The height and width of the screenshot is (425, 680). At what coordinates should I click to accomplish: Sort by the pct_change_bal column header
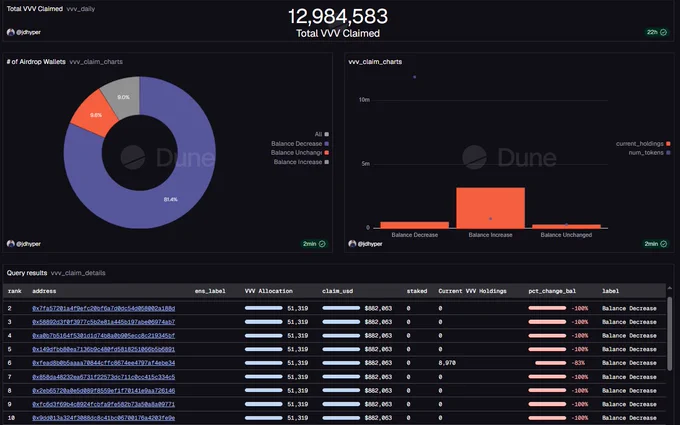(552, 291)
